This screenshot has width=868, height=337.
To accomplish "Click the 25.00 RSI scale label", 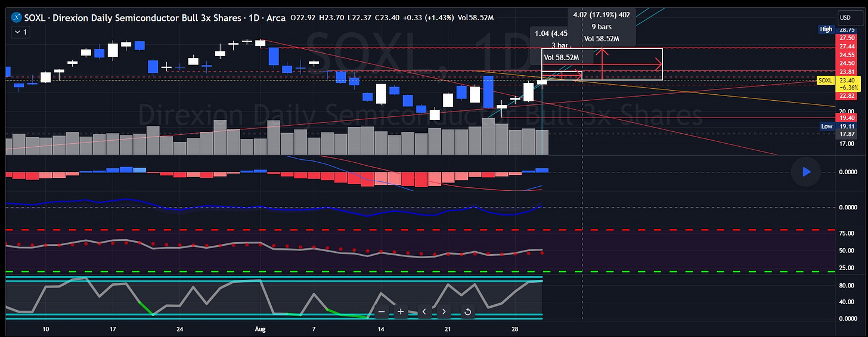I will 847,267.
